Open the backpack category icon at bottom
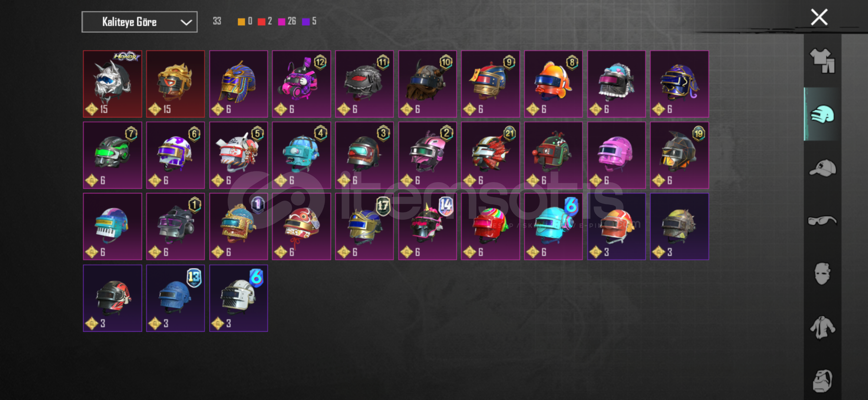 pos(822,380)
